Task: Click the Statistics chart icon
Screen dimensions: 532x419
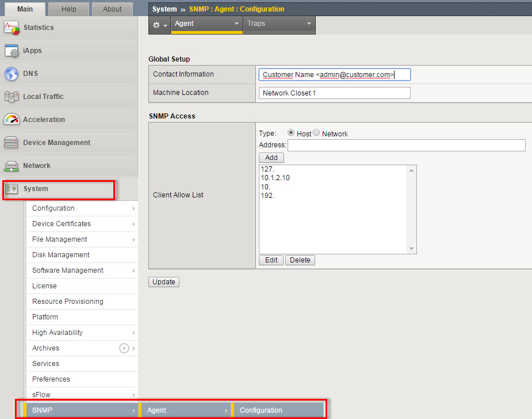Action: (12, 28)
